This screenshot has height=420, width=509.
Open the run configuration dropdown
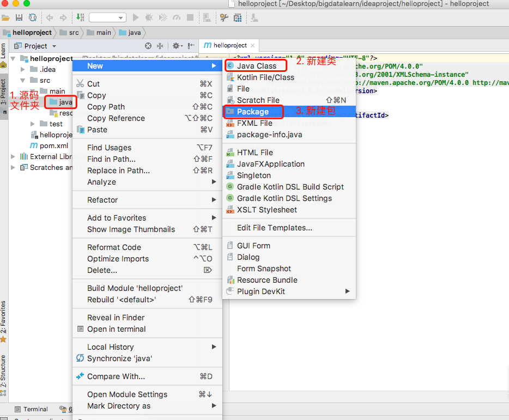[x=107, y=17]
